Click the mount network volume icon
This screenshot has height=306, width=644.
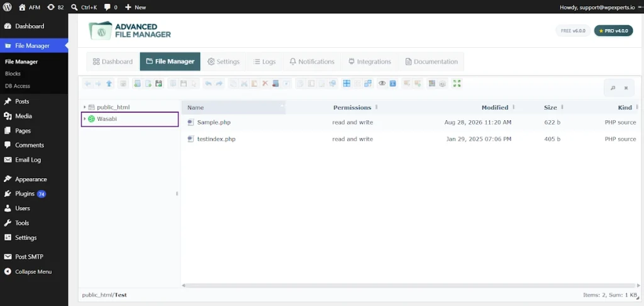point(123,84)
